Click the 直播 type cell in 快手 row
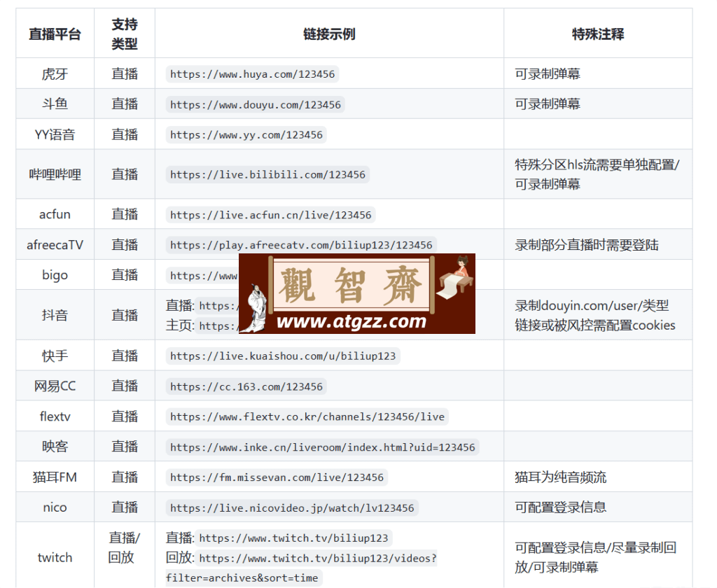The image size is (717, 588). [125, 356]
